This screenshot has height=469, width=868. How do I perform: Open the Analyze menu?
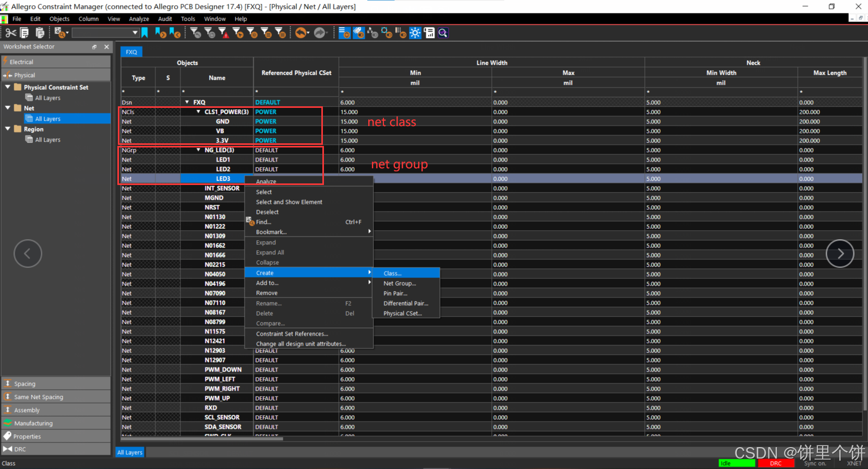click(x=139, y=19)
